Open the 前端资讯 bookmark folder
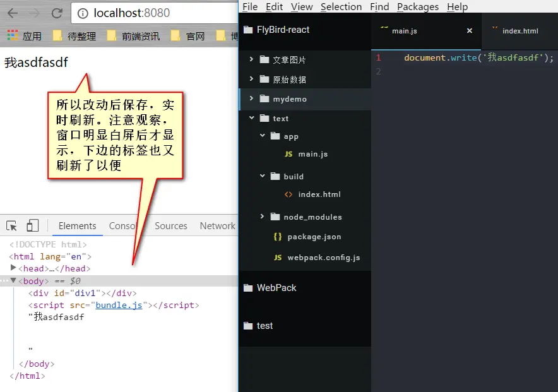Viewport: 558px width, 392px height. point(133,36)
